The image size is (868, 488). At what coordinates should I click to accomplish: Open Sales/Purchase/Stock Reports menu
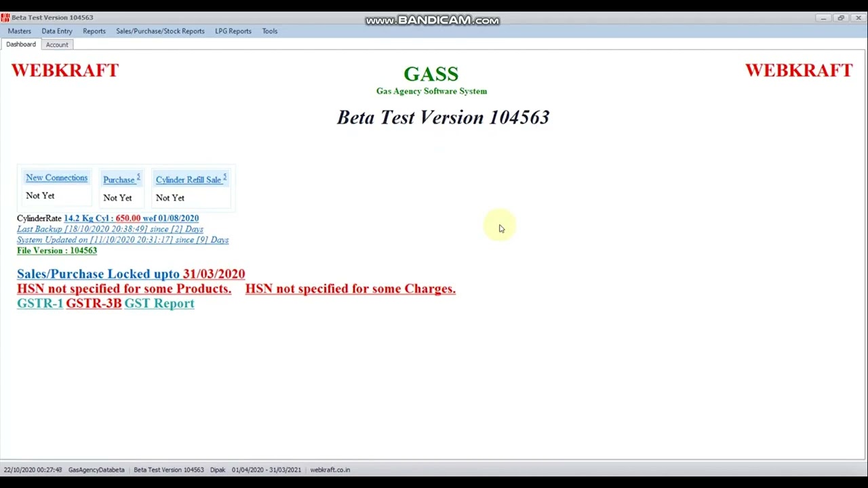[x=160, y=31]
